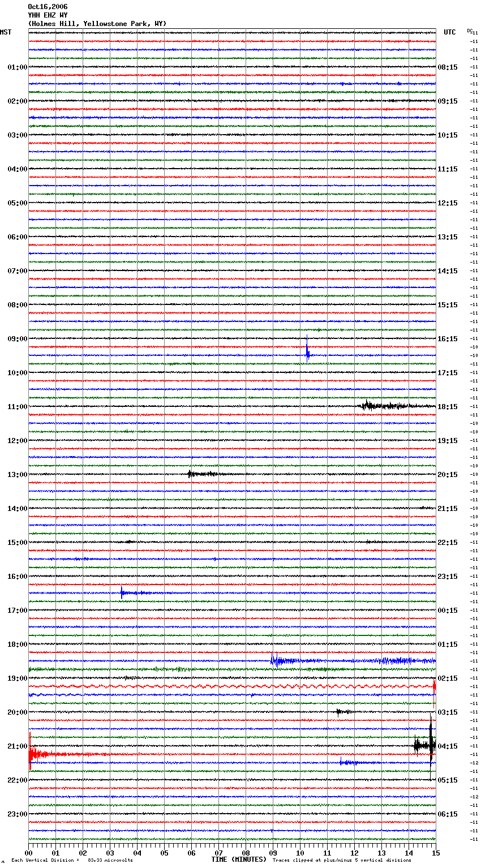Select the 02:00 MST row label
This screenshot has width=481, height=868.
[x=18, y=101]
